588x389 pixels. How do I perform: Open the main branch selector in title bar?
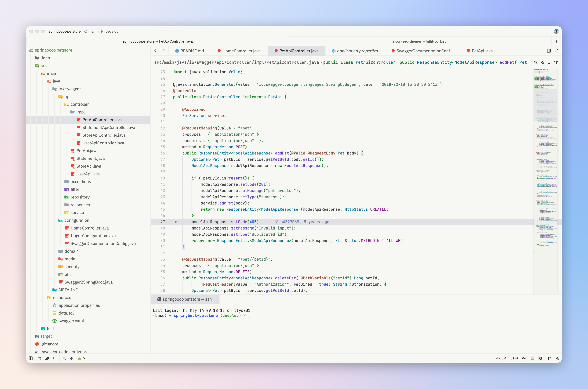tap(90, 31)
